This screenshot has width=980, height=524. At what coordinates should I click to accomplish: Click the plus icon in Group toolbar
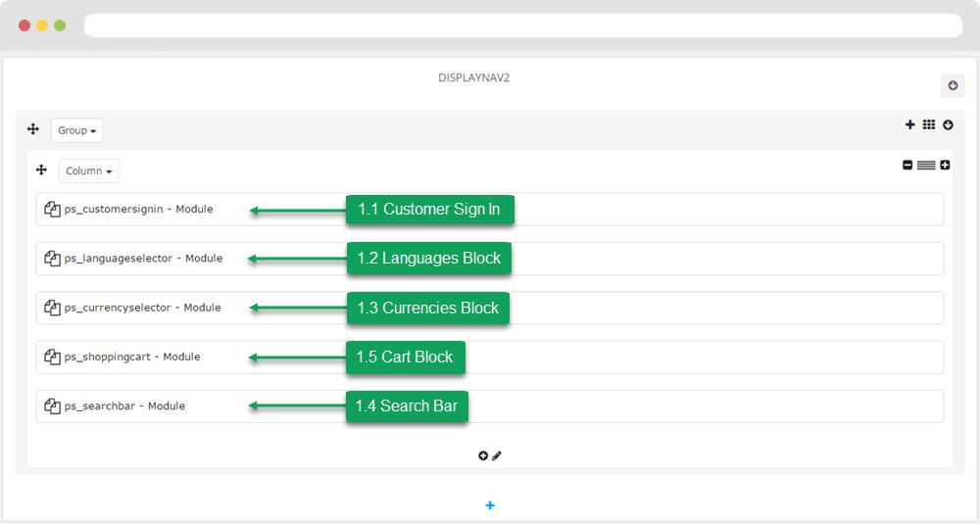(910, 124)
